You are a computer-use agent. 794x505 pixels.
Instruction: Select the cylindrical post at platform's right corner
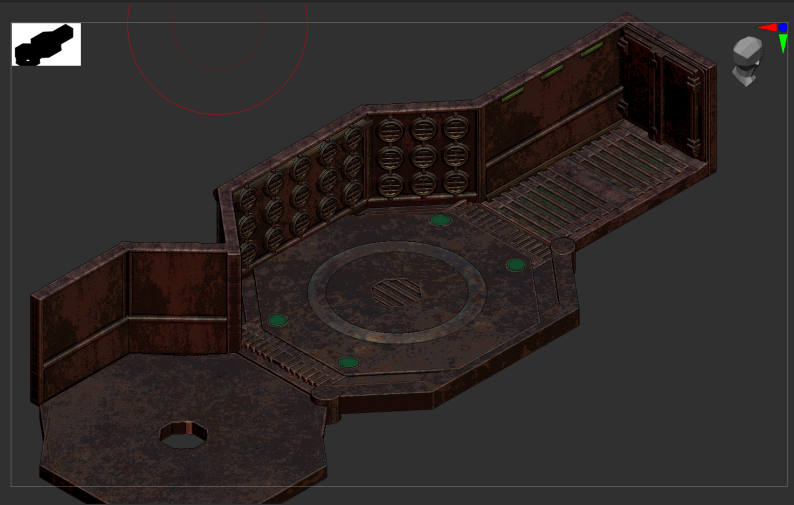pos(563,247)
